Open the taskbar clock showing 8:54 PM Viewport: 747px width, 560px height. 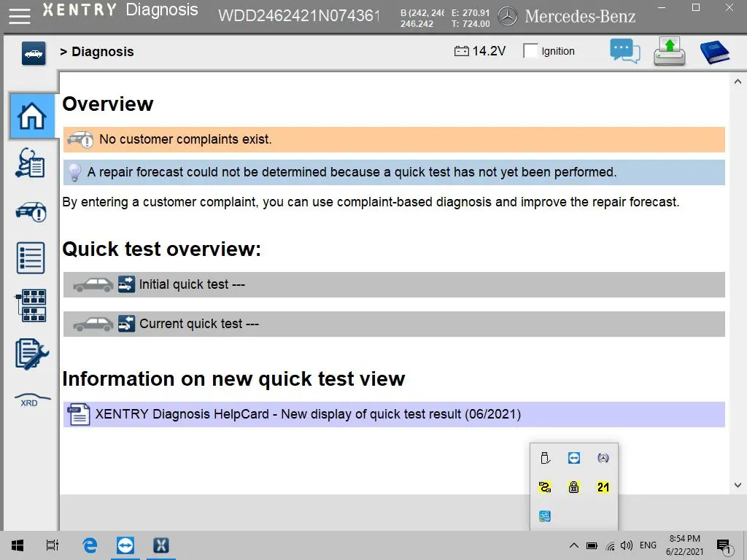point(684,545)
